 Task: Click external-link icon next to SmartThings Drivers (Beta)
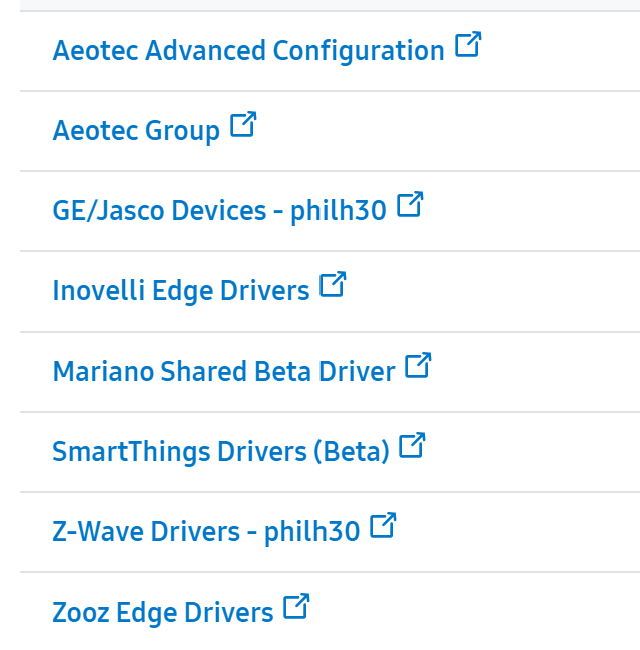click(x=412, y=445)
